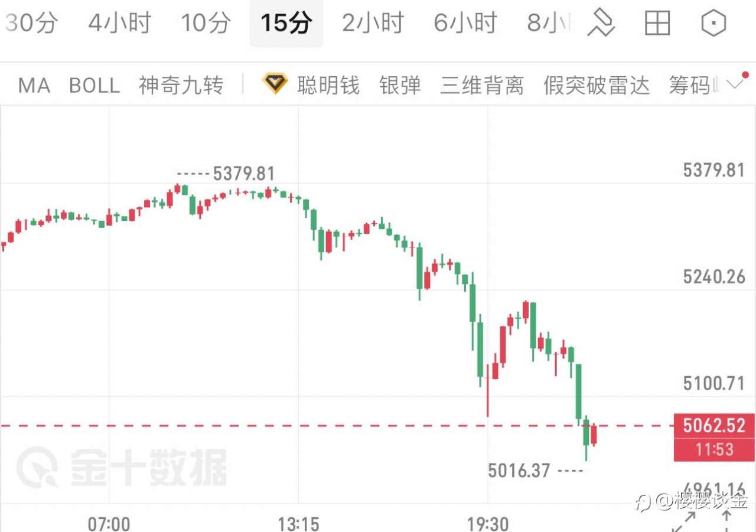The height and width of the screenshot is (532, 756).
Task: Enable the 三维背离 indicator
Action: click(482, 86)
